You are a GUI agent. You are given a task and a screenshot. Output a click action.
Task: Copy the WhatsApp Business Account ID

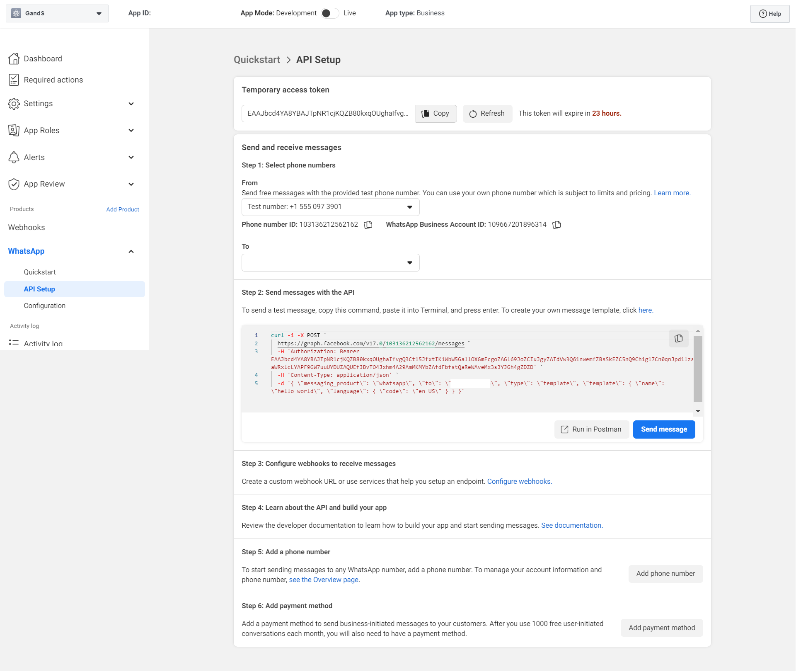coord(556,225)
